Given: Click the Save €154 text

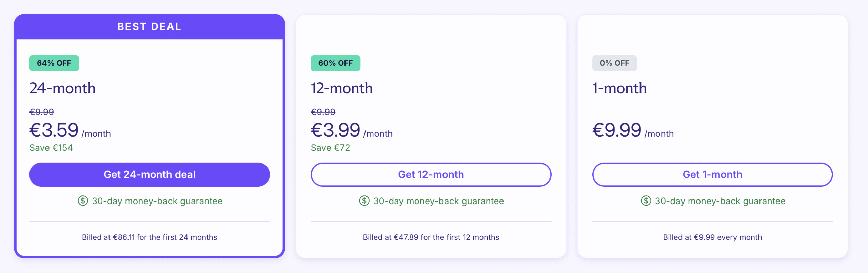Looking at the screenshot, I should 51,148.
